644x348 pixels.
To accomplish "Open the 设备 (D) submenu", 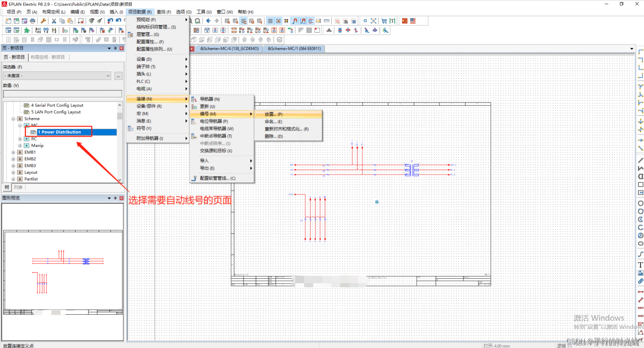I will 157,59.
